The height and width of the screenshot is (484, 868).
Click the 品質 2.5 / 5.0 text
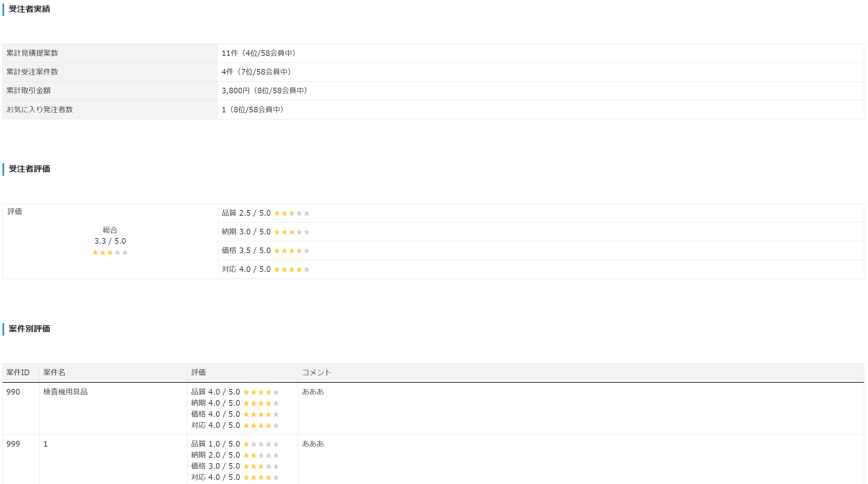(246, 213)
